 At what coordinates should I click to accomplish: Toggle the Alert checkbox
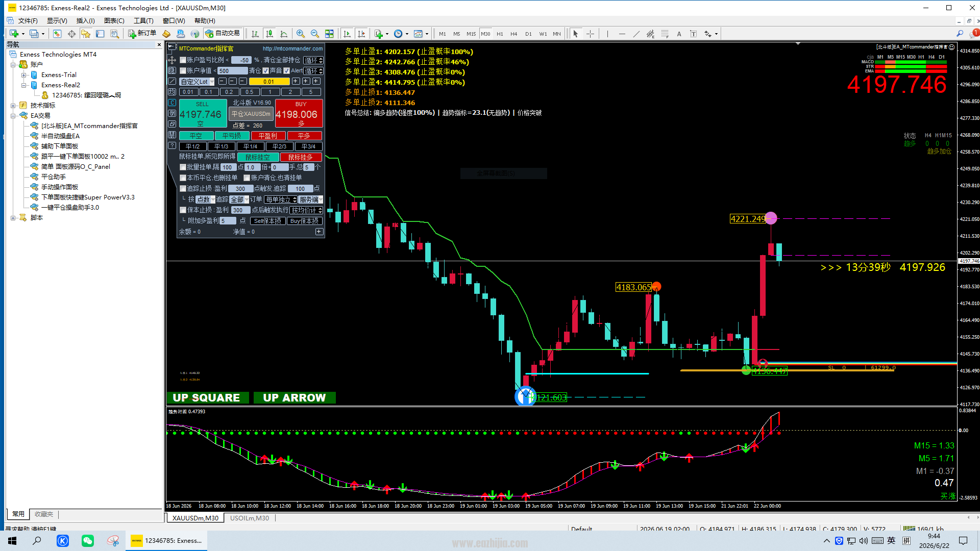pyautogui.click(x=287, y=71)
